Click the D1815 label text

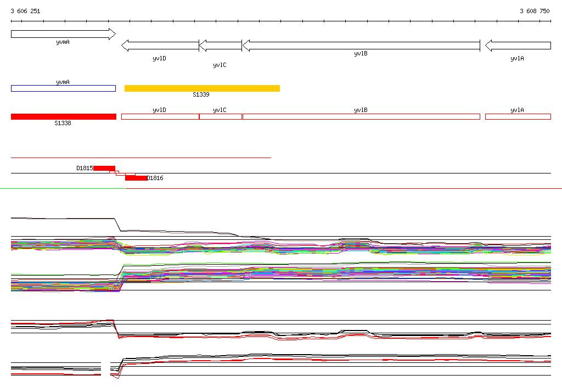[x=85, y=168]
